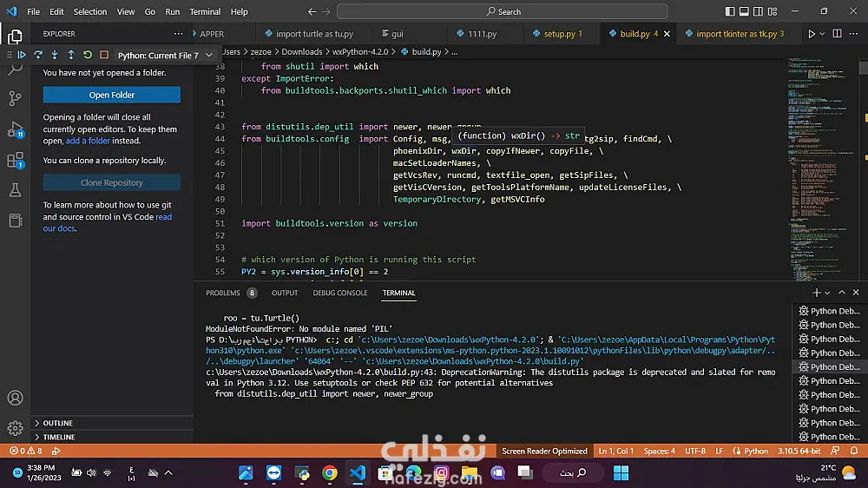This screenshot has height=488, width=868.
Task: Open Explorer more actions ellipsis
Action: [178, 34]
